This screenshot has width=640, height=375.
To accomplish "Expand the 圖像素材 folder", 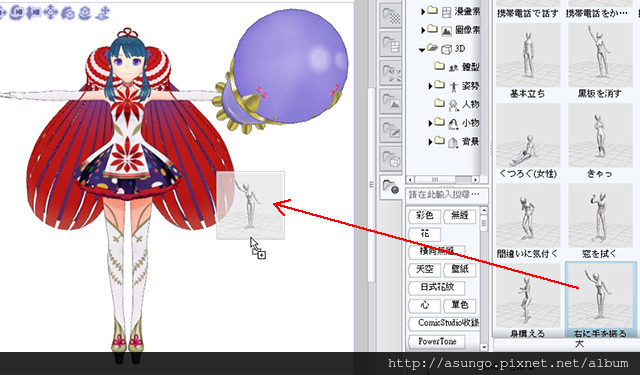I will click(423, 30).
